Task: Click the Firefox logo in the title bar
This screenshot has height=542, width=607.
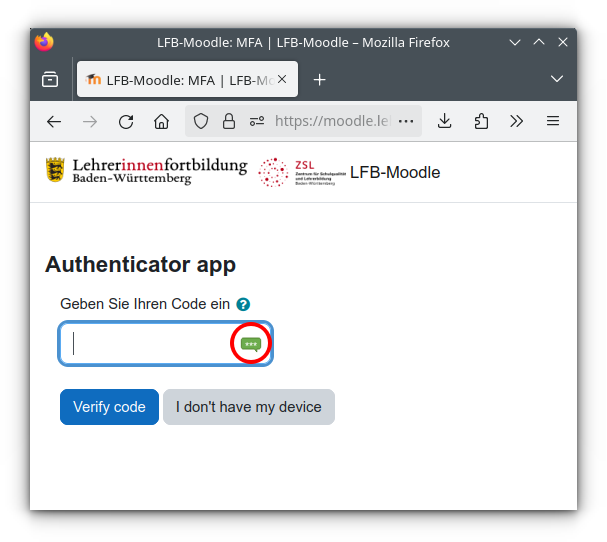Action: [x=44, y=42]
